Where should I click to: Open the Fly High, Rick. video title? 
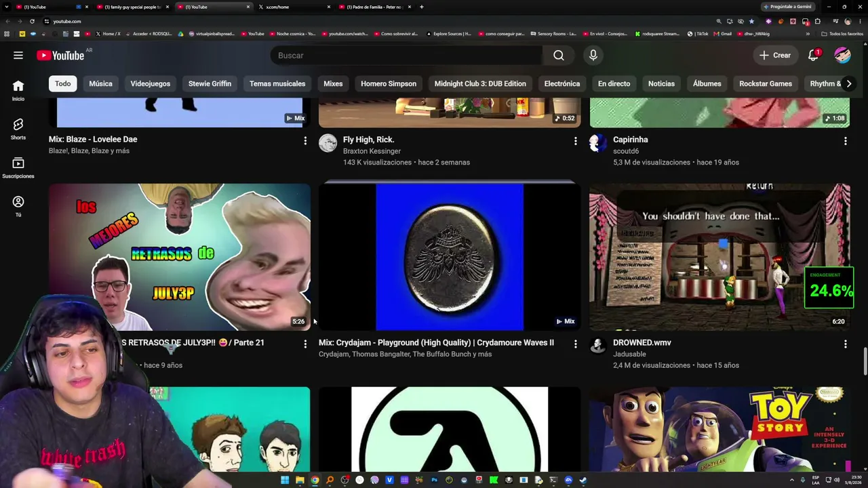pos(369,140)
